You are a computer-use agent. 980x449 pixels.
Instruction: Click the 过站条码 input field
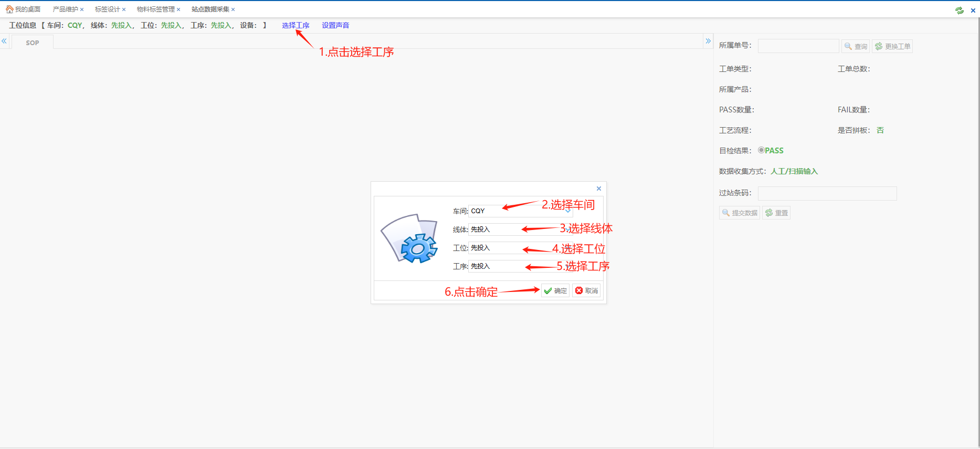[827, 193]
